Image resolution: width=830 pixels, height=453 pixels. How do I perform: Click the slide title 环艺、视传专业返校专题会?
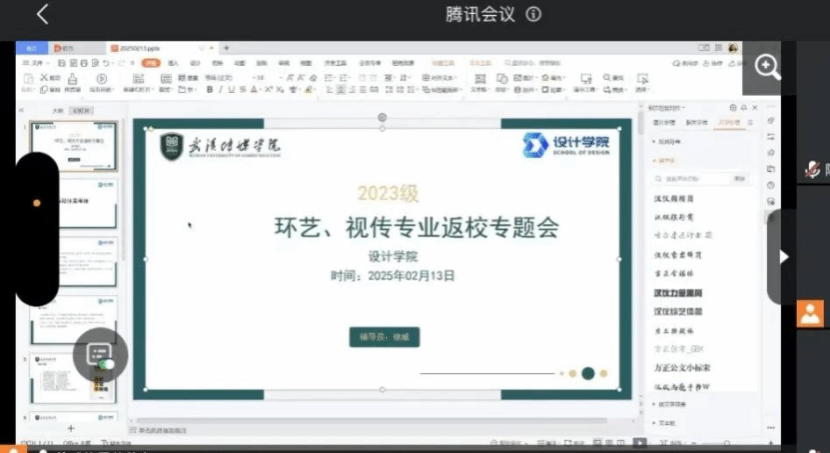pyautogui.click(x=417, y=228)
